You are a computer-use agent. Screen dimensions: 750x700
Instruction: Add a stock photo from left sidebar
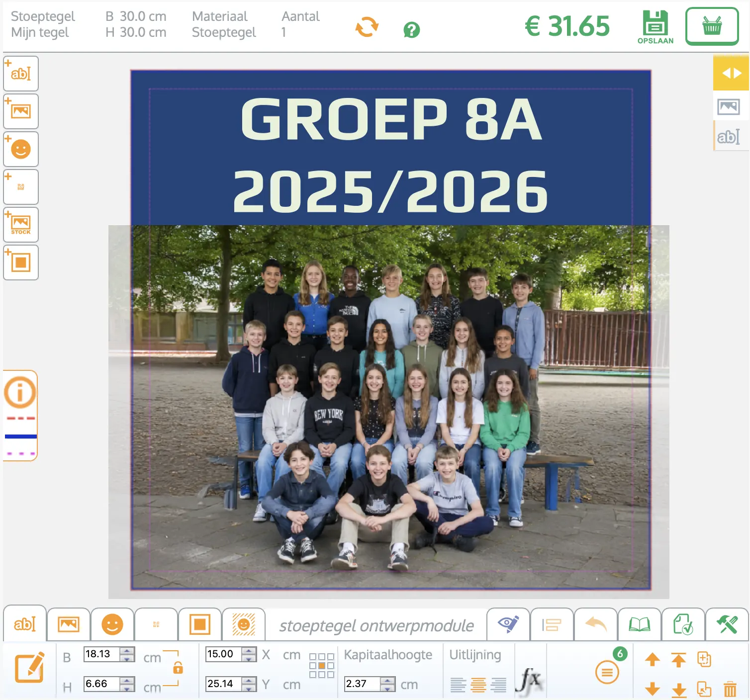[x=21, y=225]
